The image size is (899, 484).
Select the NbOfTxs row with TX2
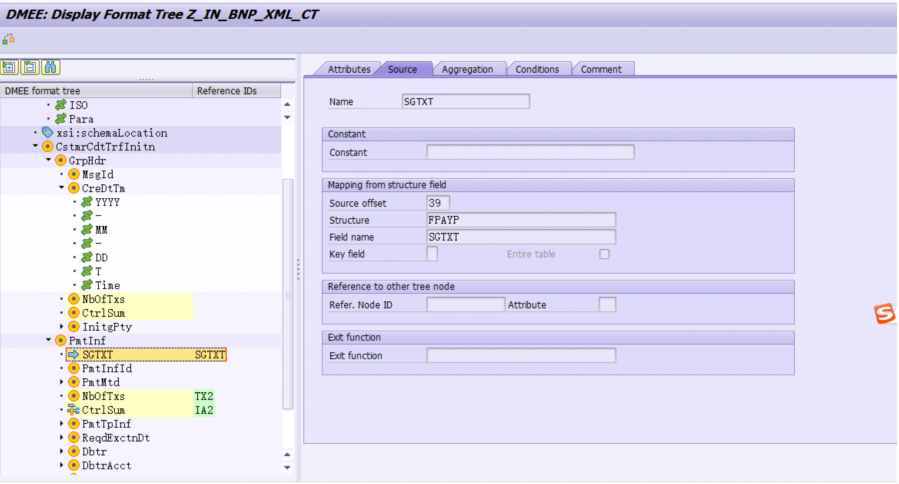click(x=140, y=396)
